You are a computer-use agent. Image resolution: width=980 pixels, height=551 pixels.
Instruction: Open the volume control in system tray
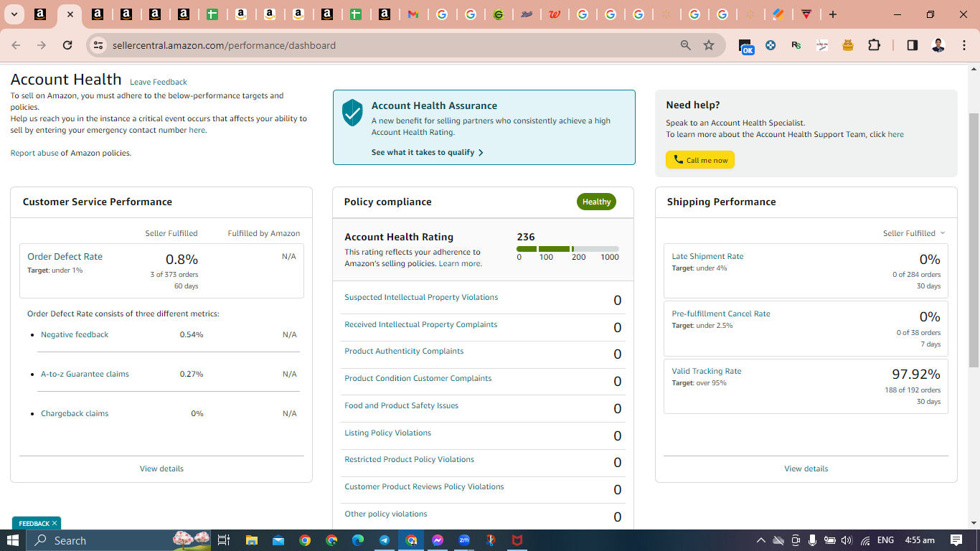click(847, 540)
